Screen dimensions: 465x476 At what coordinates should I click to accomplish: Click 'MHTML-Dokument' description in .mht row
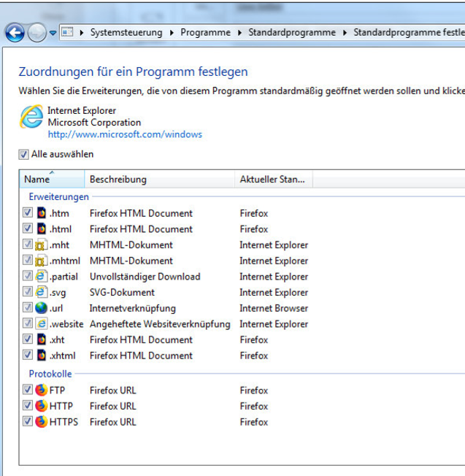(131, 245)
